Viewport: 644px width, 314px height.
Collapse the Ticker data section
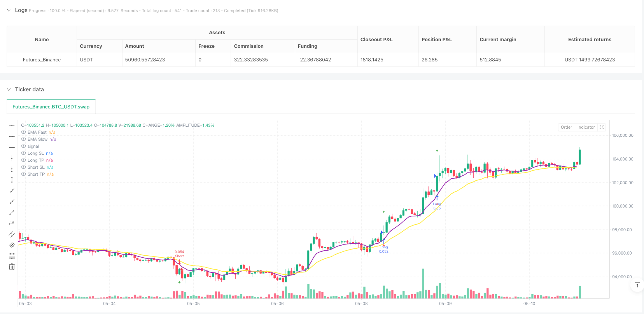pyautogui.click(x=9, y=89)
